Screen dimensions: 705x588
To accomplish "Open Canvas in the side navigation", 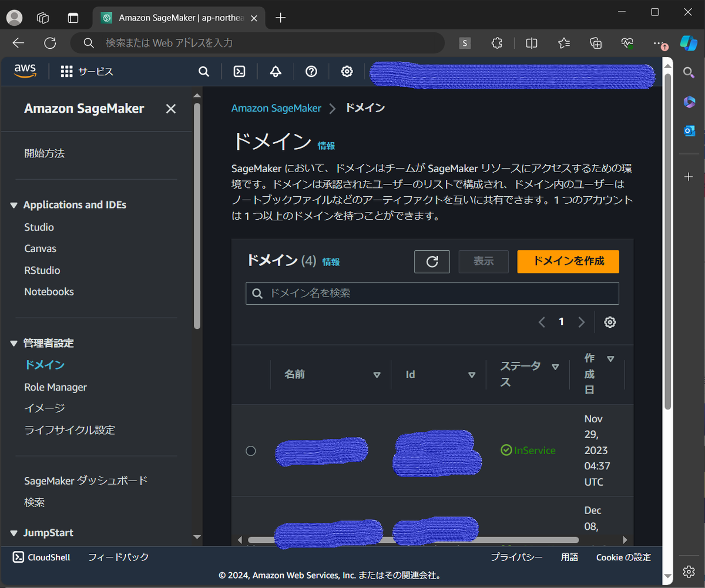I will coord(40,248).
